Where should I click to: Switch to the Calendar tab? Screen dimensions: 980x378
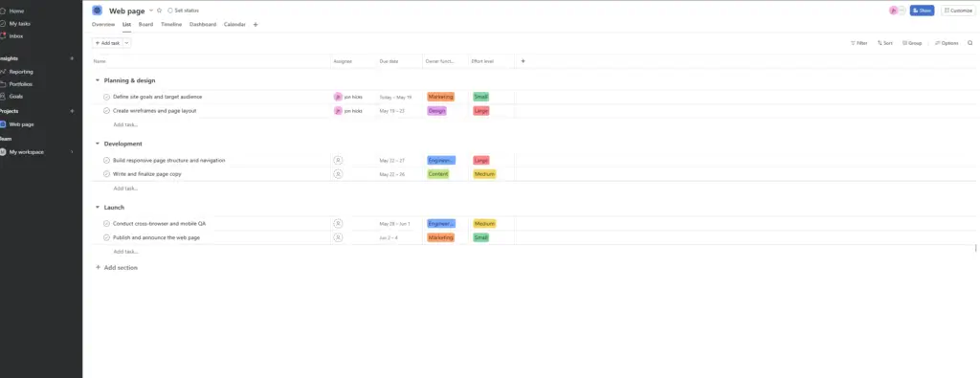(x=234, y=24)
